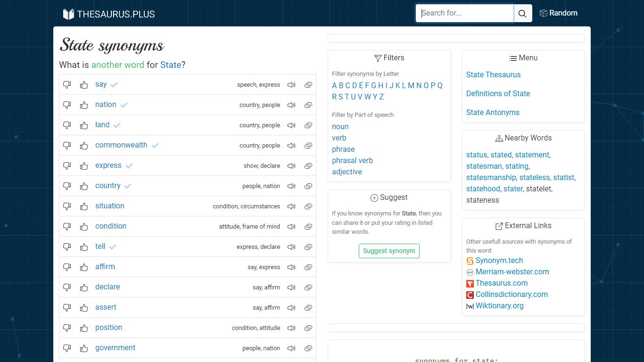Filter by noun part of speech
Image resolution: width=644 pixels, height=362 pixels.
pyautogui.click(x=340, y=126)
